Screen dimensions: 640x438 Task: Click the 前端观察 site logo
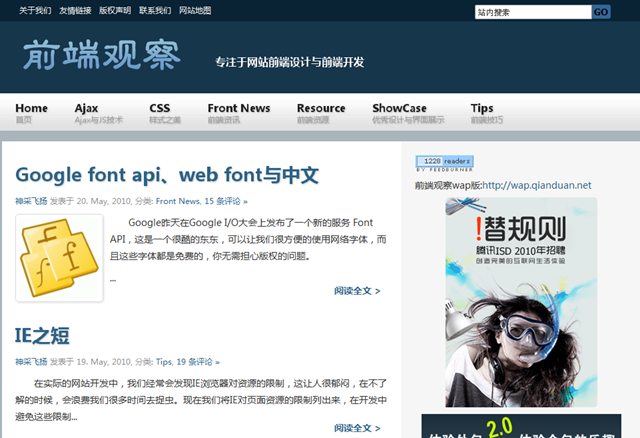(101, 56)
